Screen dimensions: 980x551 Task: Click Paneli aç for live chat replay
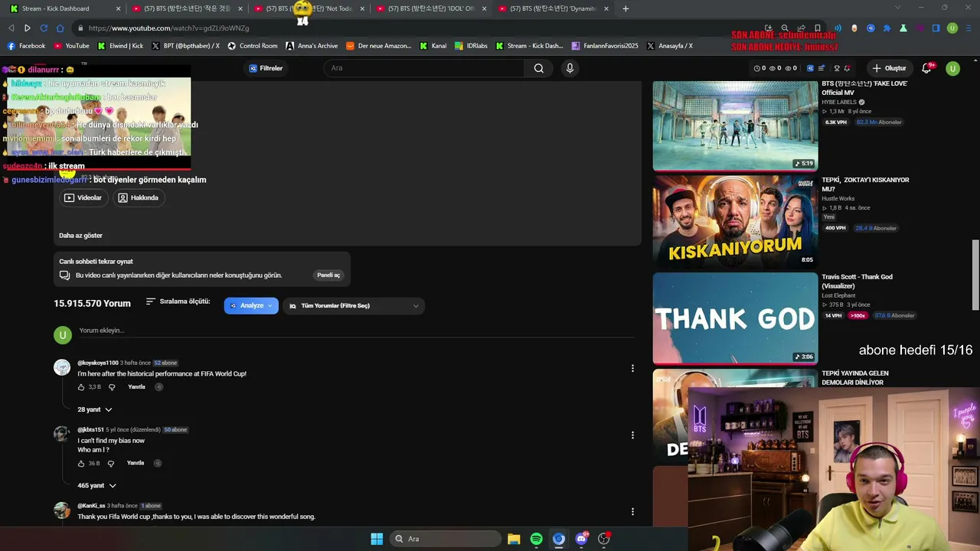click(x=328, y=275)
